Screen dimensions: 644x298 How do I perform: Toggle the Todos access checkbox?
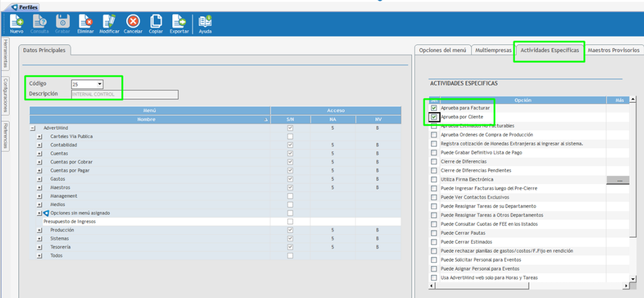coord(290,256)
